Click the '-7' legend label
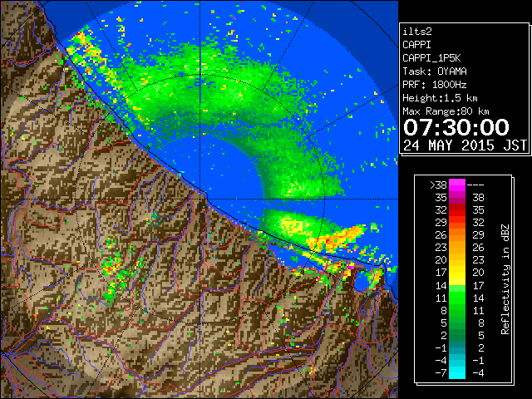The width and height of the screenshot is (532, 399). coord(441,372)
